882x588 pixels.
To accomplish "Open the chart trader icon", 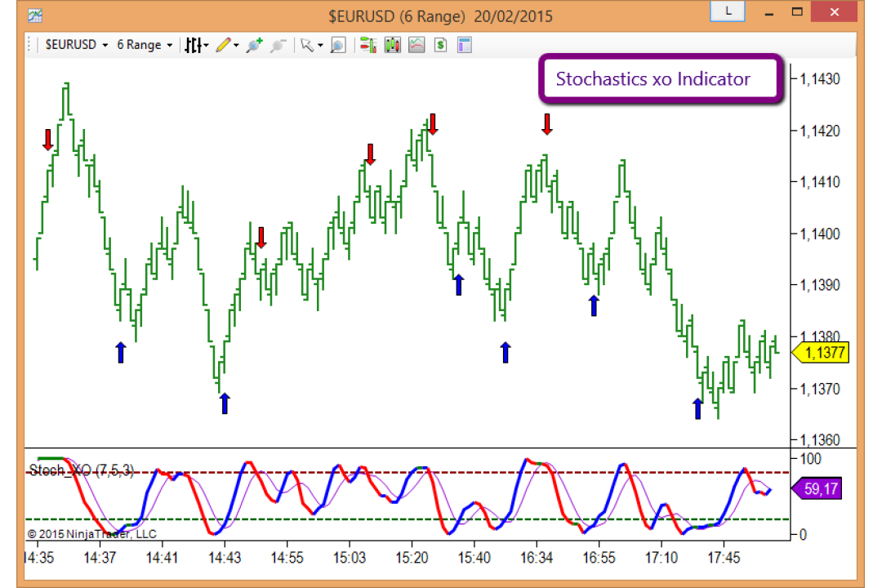I will point(368,45).
